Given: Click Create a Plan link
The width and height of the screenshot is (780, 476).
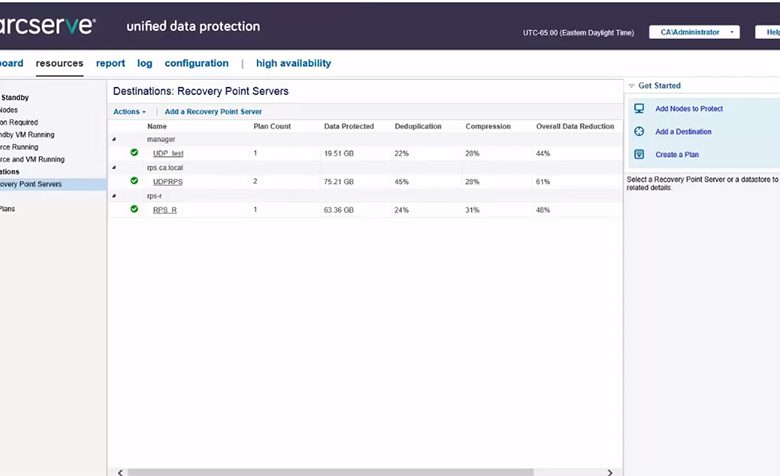Looking at the screenshot, I should 677,154.
